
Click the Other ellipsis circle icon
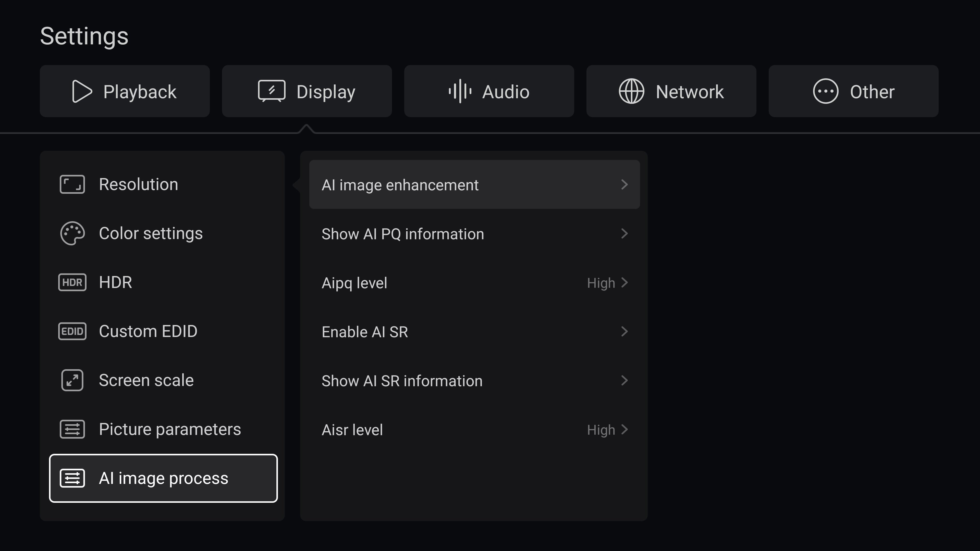coord(826,91)
